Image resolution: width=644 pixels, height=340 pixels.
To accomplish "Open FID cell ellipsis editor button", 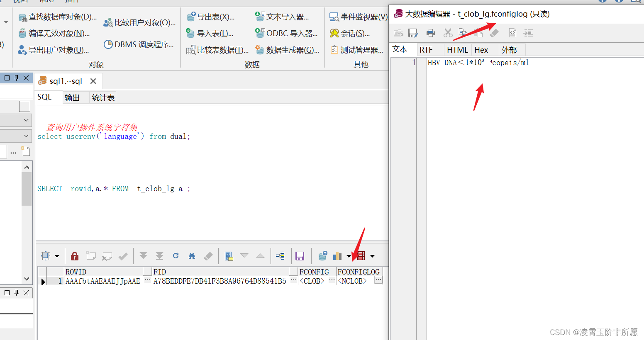I will (x=293, y=281).
